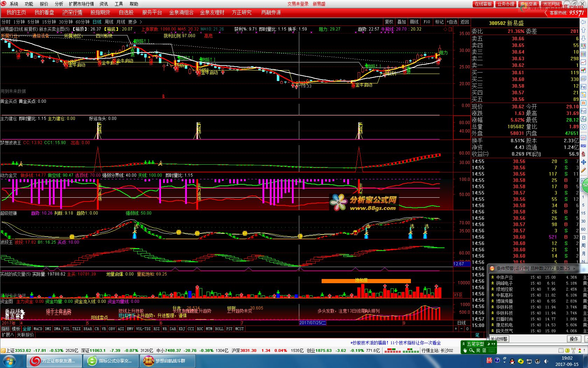Click 业务办理 button
Screen dimensions: 588x368
[x=506, y=4]
